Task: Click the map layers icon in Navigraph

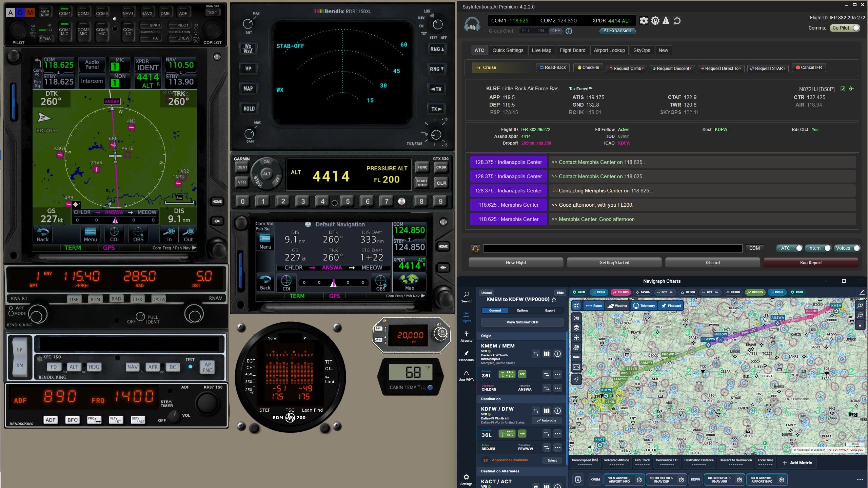Action: point(576,328)
